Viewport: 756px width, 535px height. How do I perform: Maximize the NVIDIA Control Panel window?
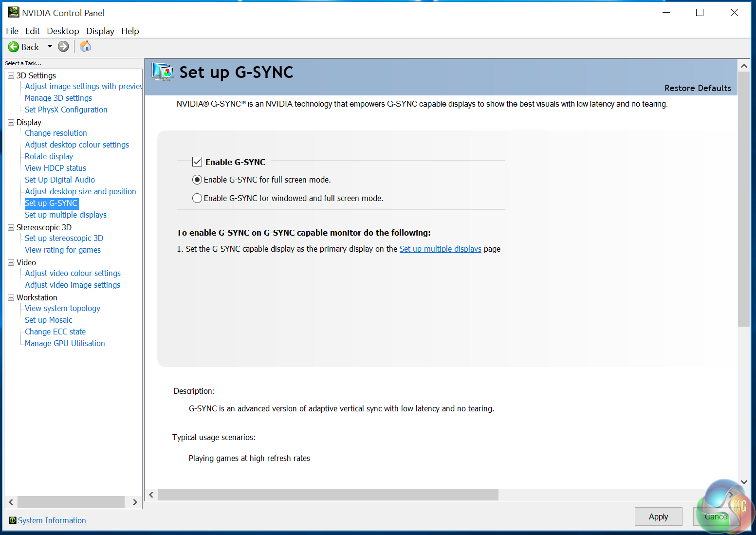(x=700, y=13)
